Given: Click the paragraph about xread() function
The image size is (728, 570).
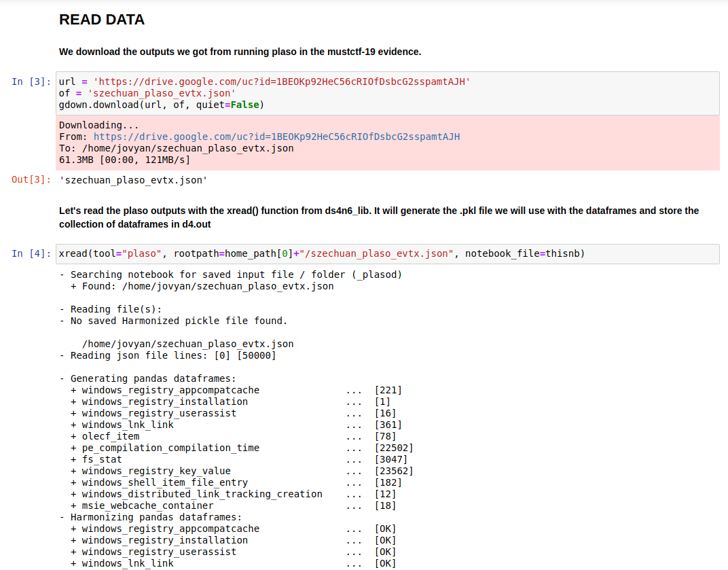Looking at the screenshot, I should tap(379, 217).
